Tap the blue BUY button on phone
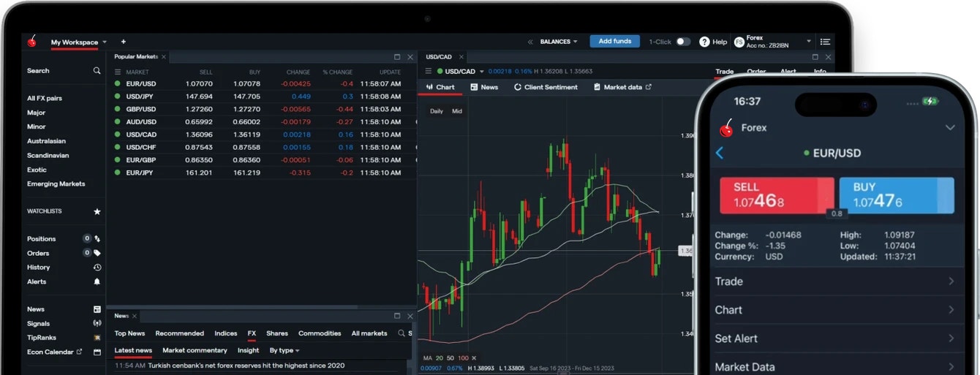Screen dimensions: 980x375 [x=897, y=195]
